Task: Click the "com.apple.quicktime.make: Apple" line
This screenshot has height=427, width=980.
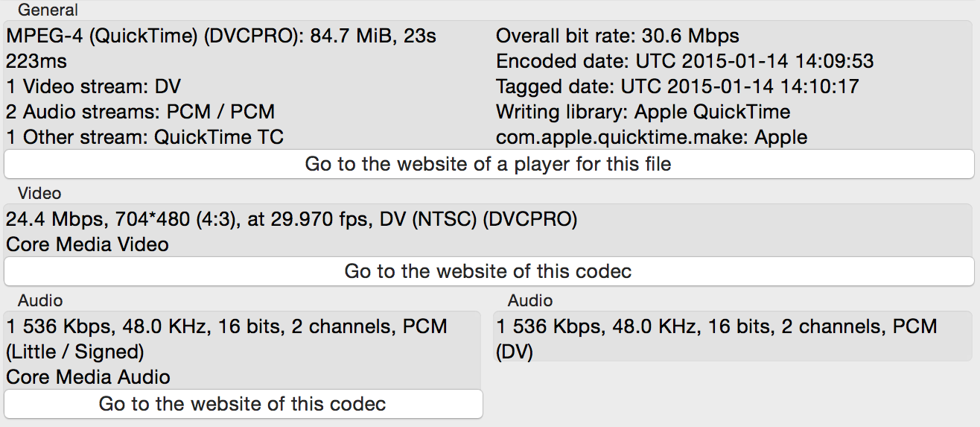Action: tap(652, 137)
